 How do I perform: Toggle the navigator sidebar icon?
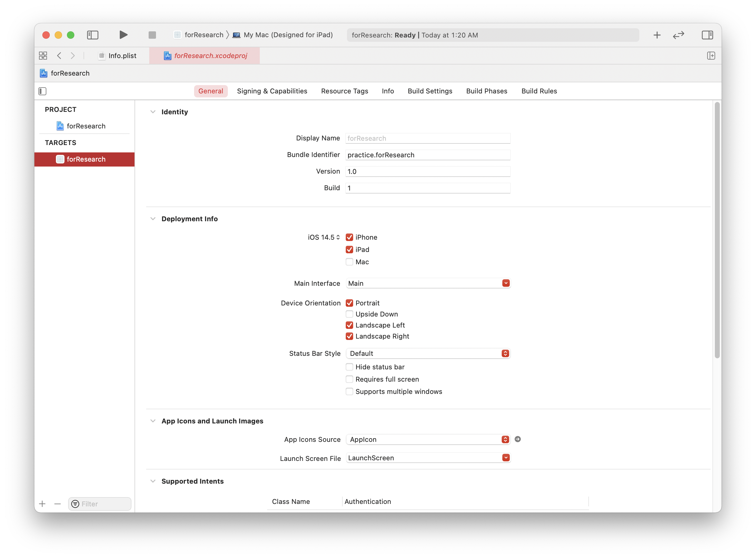tap(92, 35)
